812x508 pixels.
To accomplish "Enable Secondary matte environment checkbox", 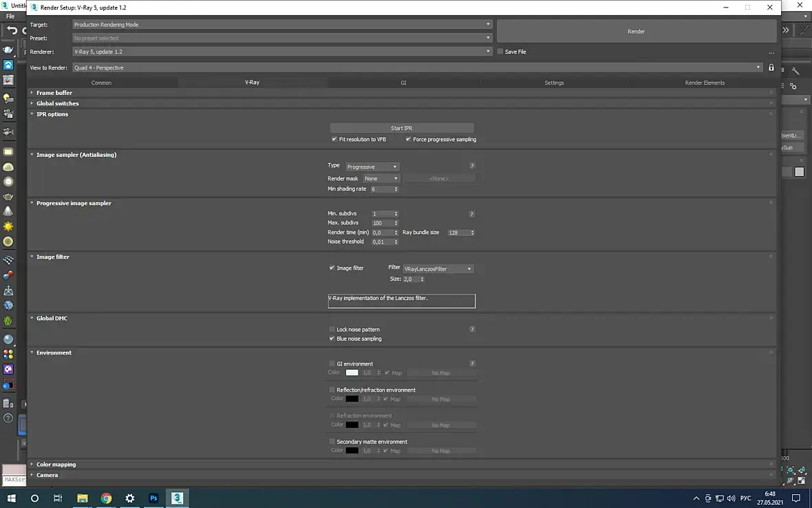I will [x=332, y=442].
